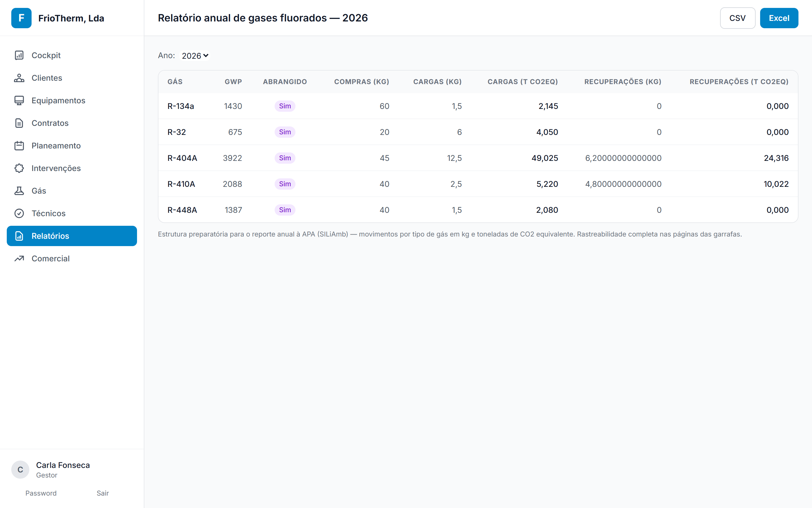The image size is (812, 508).
Task: Open Equipamentos in the sidebar
Action: 72,100
